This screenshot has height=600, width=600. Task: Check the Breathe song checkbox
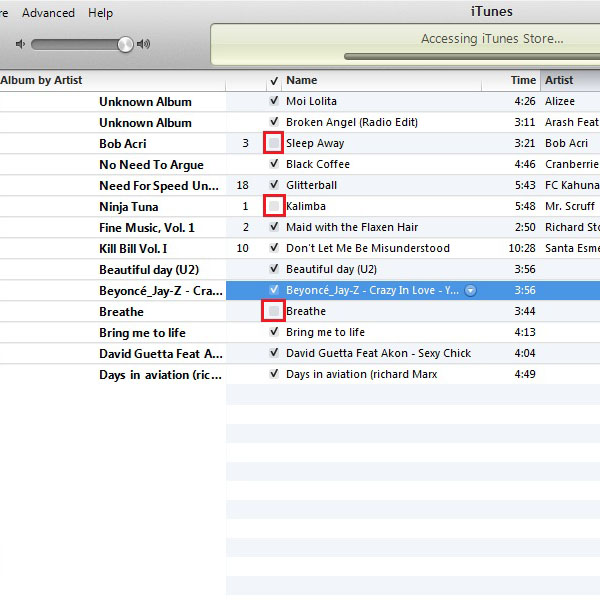[x=274, y=311]
